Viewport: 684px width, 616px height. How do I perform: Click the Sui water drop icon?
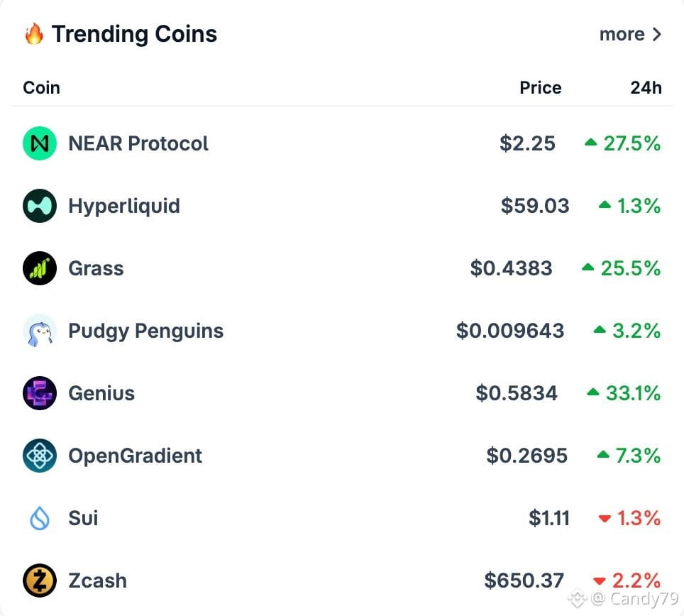tap(40, 518)
